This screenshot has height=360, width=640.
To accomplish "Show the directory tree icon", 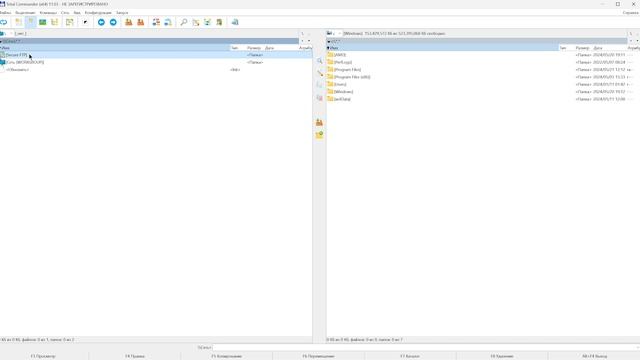I will pyautogui.click(x=54, y=22).
